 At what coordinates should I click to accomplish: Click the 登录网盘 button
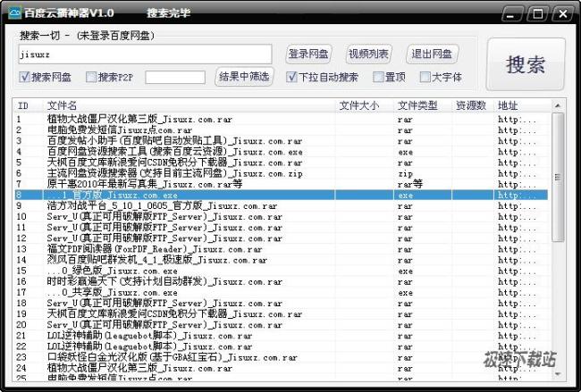(308, 54)
